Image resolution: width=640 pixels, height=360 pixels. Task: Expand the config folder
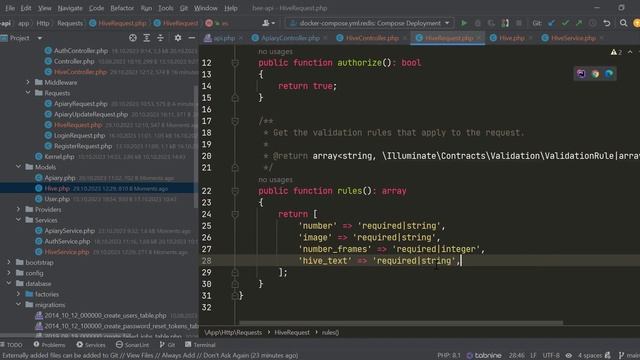[x=9, y=273]
